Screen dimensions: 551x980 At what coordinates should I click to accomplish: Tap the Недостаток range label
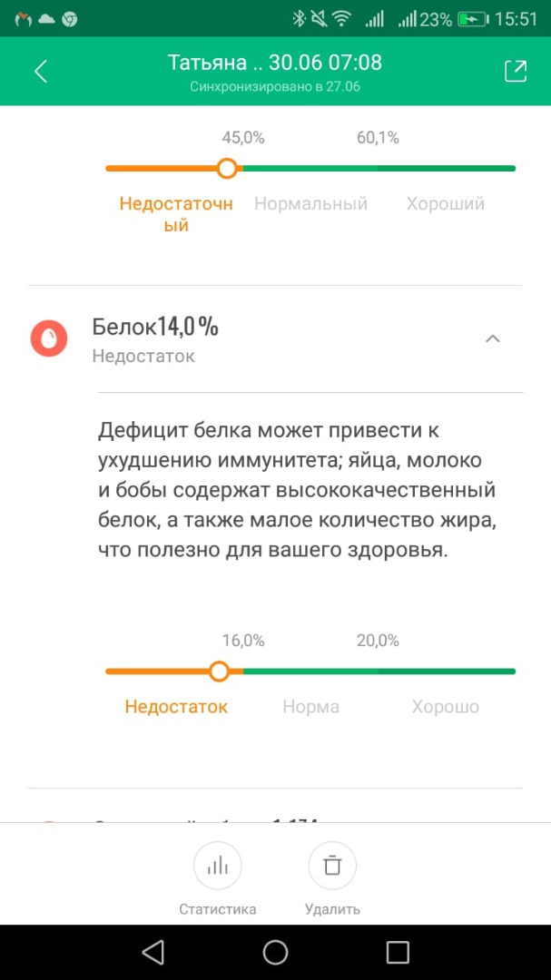click(x=176, y=707)
